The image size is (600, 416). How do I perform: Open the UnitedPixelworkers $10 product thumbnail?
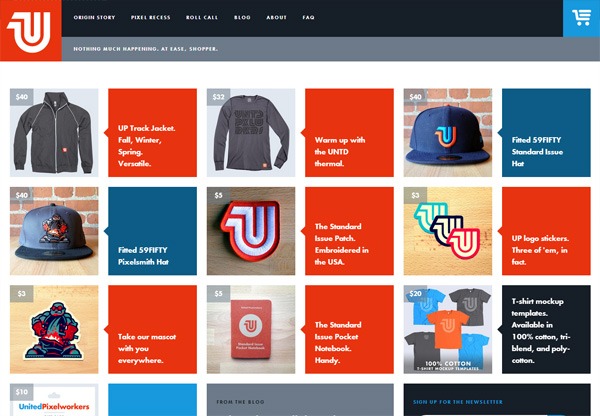click(x=54, y=400)
